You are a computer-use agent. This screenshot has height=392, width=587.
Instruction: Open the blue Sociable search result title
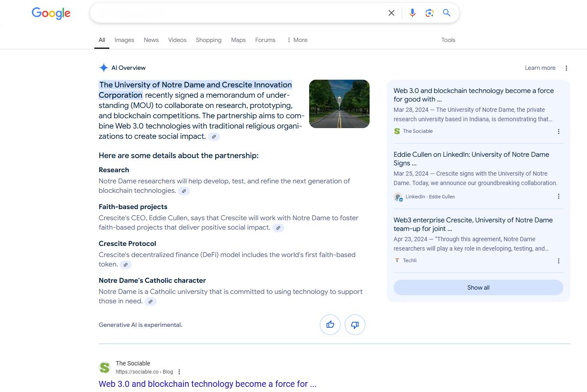click(x=208, y=384)
